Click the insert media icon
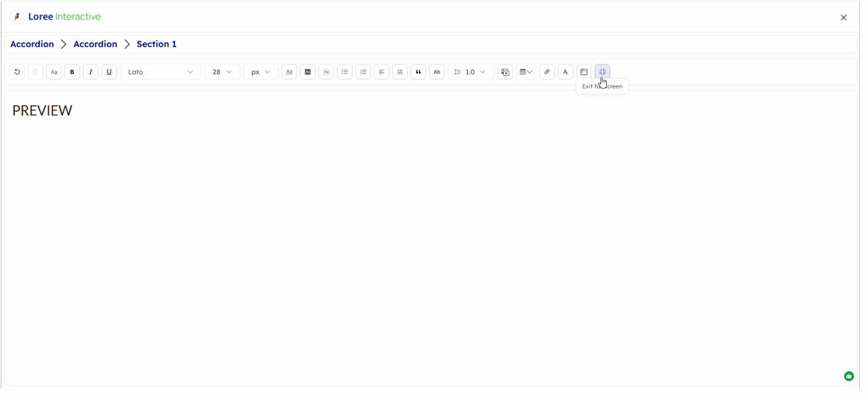The image size is (868, 399). click(x=505, y=72)
